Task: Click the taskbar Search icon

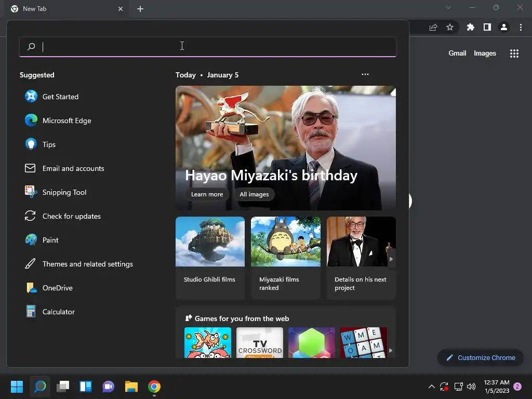Action: (x=40, y=387)
